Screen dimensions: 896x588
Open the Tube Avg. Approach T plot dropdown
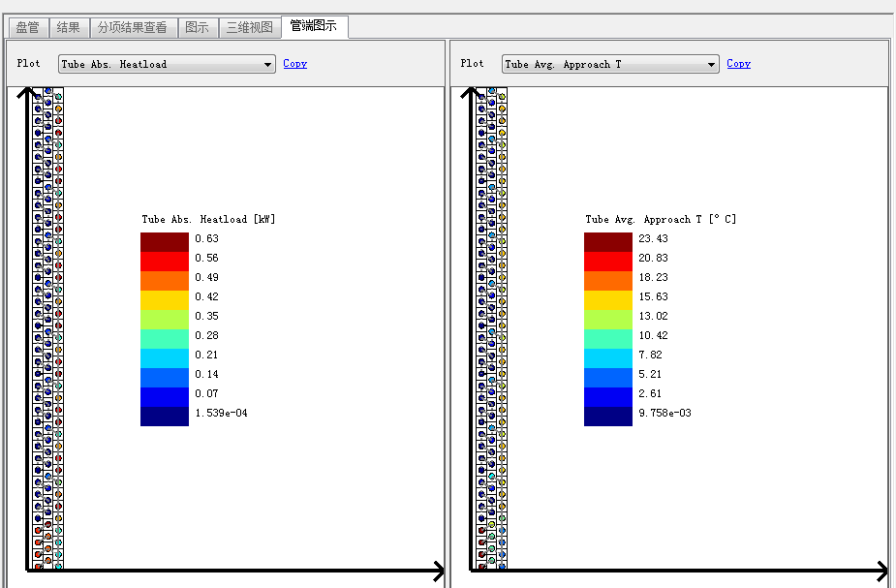pyautogui.click(x=610, y=64)
